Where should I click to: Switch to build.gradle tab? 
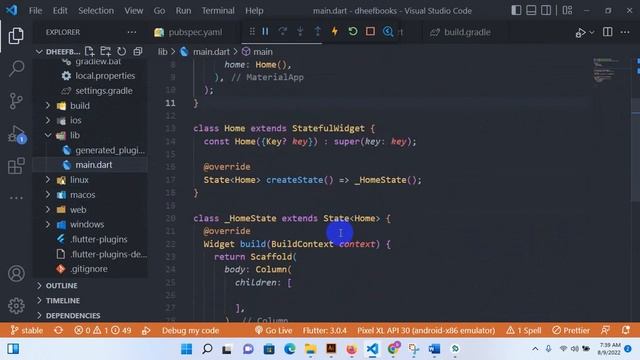[x=461, y=32]
